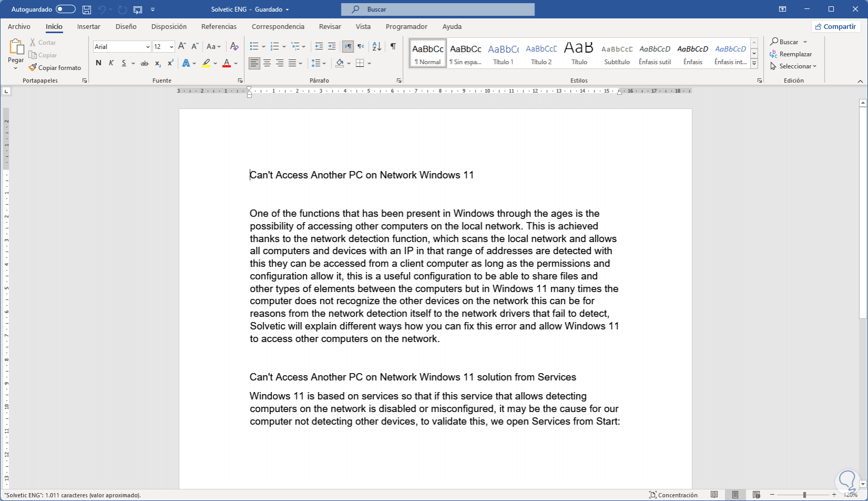Image resolution: width=868 pixels, height=501 pixels.
Task: Expand the styles gallery with More arrow
Action: point(754,64)
